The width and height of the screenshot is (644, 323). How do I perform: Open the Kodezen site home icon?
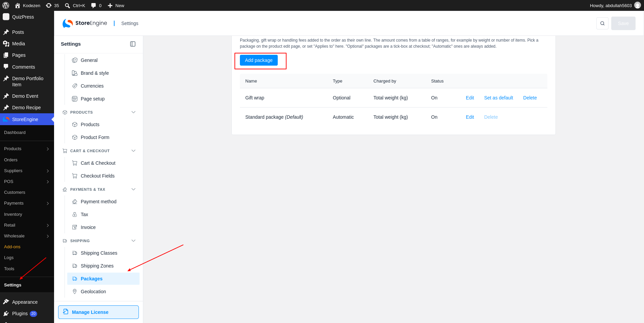pos(18,5)
